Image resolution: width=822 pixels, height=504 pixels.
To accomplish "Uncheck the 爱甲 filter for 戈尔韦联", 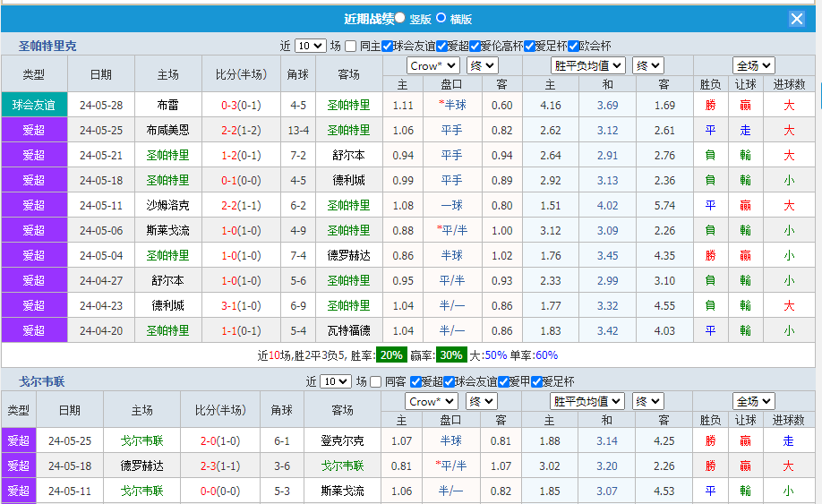I will tap(503, 381).
